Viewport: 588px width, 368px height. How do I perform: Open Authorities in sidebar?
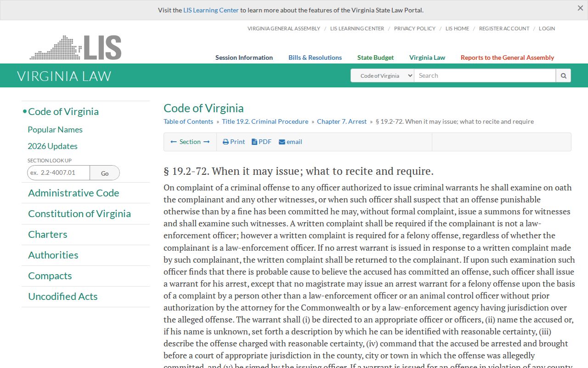click(x=53, y=255)
